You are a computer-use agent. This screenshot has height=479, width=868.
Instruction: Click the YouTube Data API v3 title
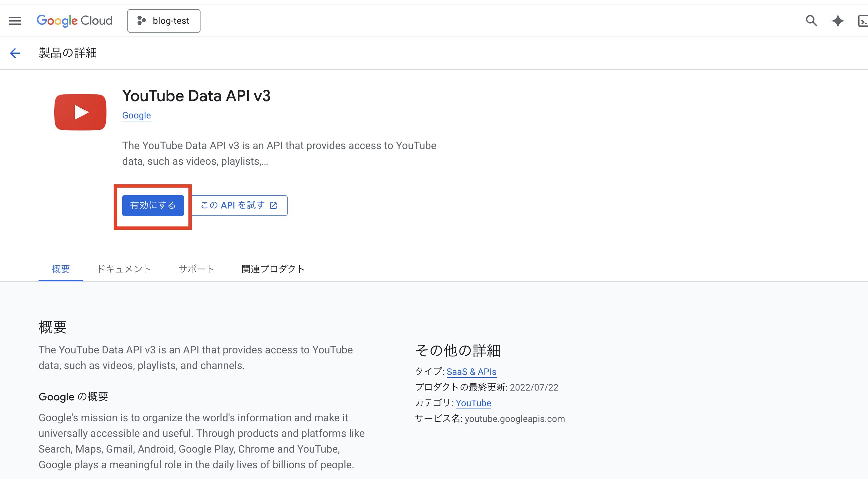tap(196, 96)
